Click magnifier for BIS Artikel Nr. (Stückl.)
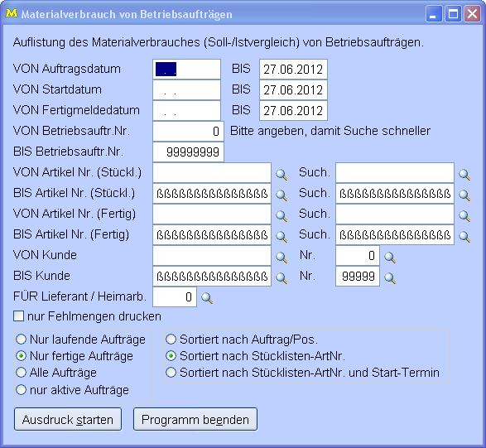This screenshot has width=486, height=448. (281, 195)
